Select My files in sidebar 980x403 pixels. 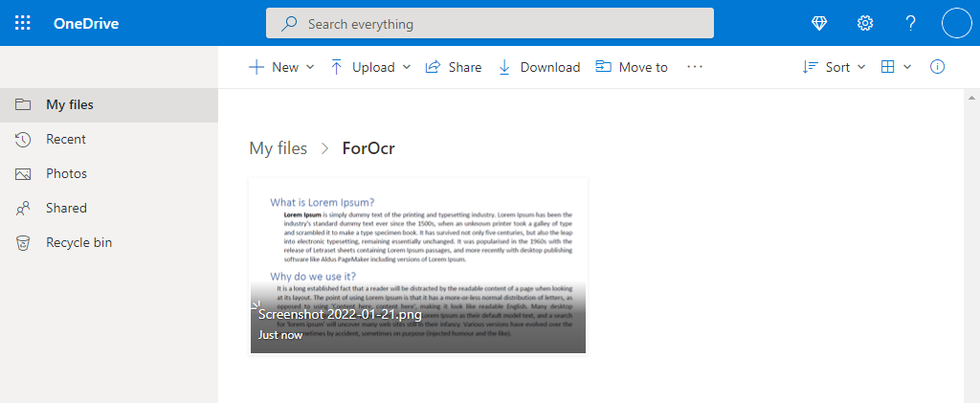click(x=109, y=105)
